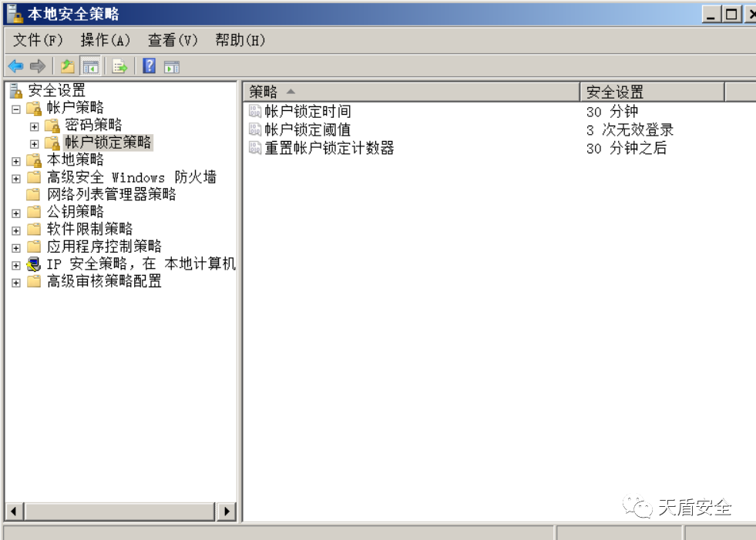
Task: Select the 安全设置 root node icon
Action: tap(16, 91)
